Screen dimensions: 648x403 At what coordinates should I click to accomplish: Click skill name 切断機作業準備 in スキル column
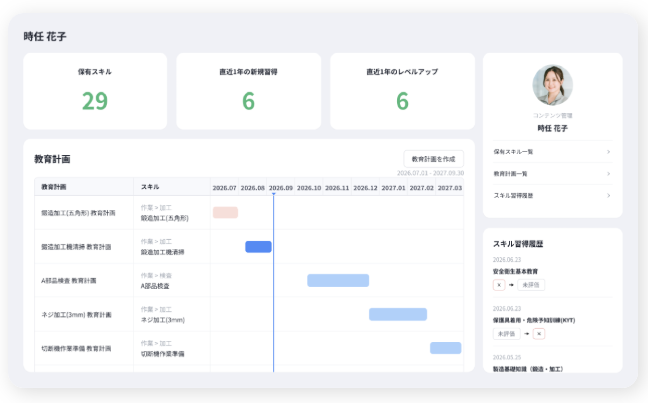pyautogui.click(x=162, y=353)
